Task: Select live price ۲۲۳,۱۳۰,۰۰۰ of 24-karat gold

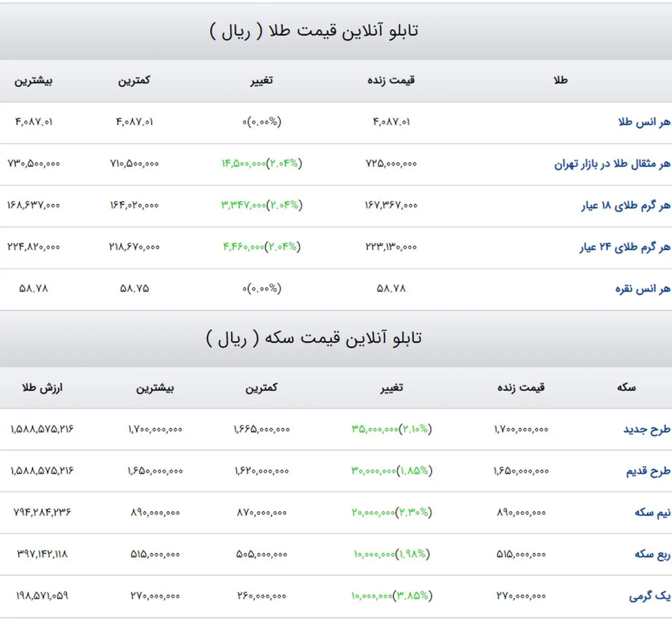Action: (391, 247)
